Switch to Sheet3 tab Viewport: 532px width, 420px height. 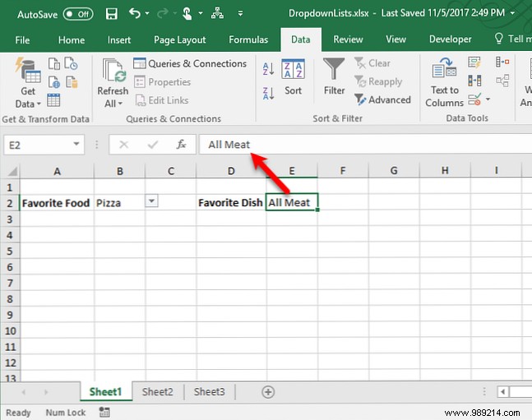click(x=210, y=392)
